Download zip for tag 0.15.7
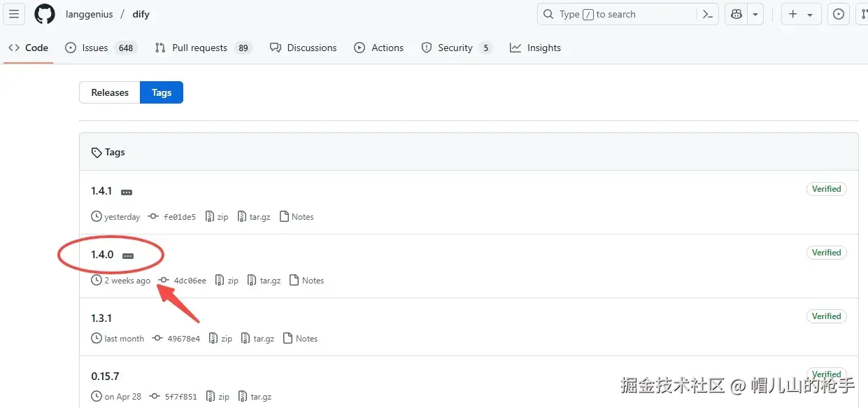The height and width of the screenshot is (408, 868). pyautogui.click(x=218, y=397)
